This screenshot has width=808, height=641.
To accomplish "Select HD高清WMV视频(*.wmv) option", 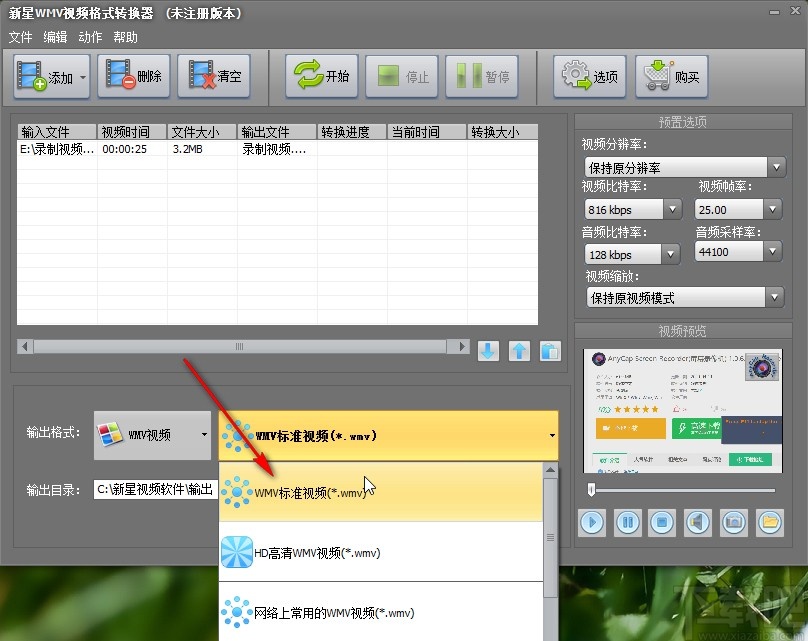I will [381, 552].
